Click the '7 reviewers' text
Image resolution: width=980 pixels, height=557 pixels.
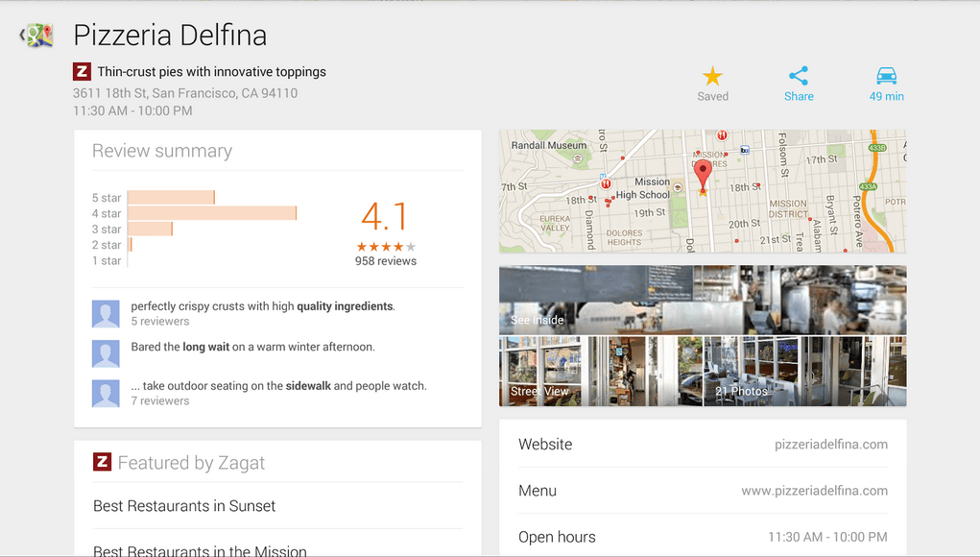click(x=160, y=400)
